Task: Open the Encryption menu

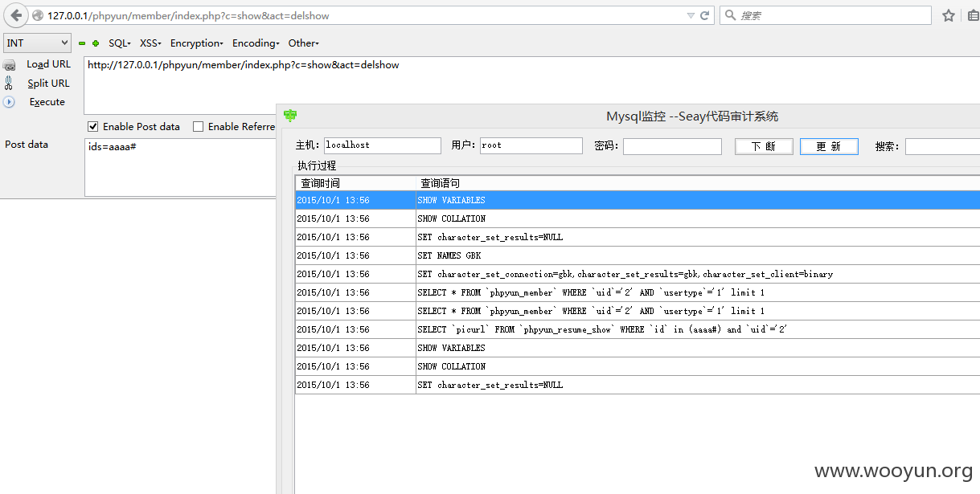Action: (x=196, y=43)
